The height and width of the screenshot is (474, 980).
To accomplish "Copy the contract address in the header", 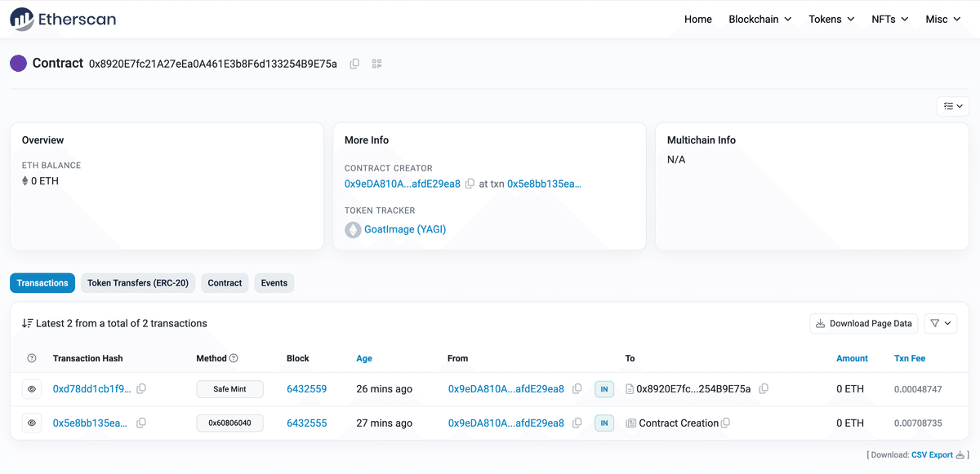I will [354, 64].
